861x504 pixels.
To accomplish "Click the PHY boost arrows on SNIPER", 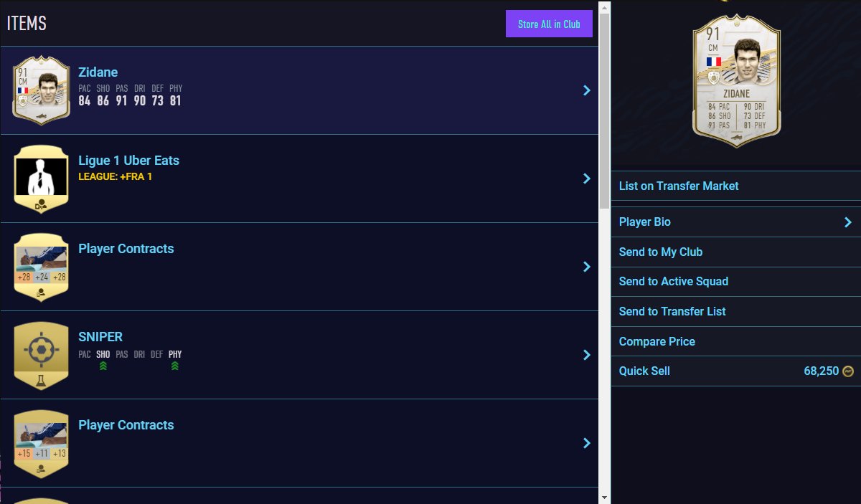I will coord(175,366).
